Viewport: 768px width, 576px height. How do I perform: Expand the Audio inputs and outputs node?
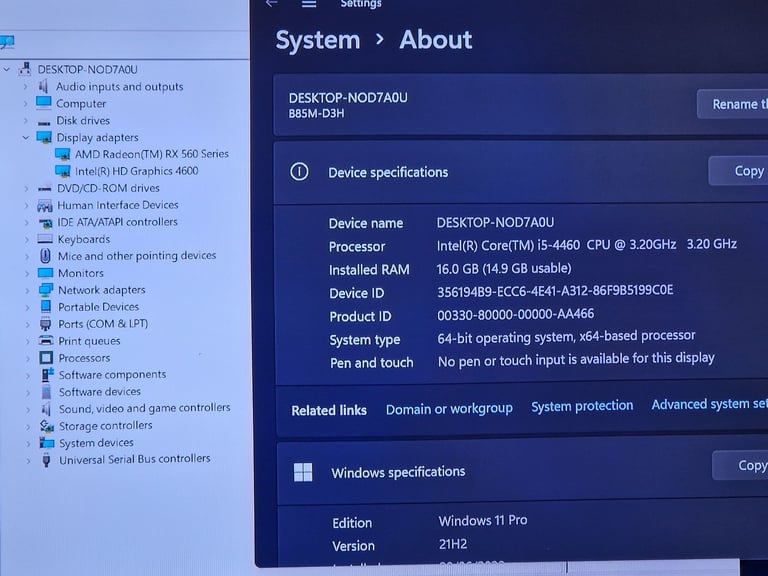pos(25,87)
